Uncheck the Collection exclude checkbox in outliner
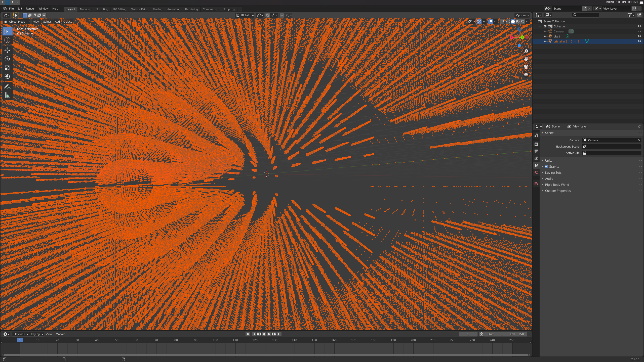Viewport: 644px width, 362px height. pos(545,26)
